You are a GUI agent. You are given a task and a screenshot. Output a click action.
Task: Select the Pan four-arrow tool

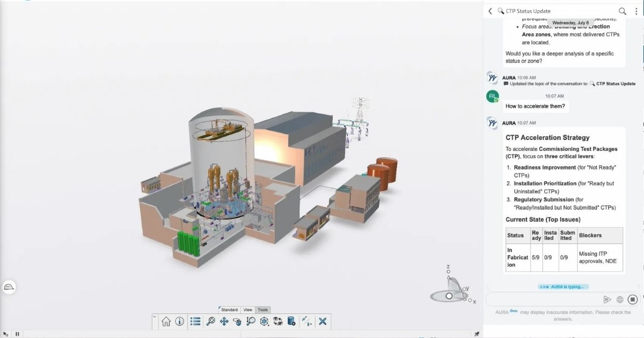click(x=224, y=321)
